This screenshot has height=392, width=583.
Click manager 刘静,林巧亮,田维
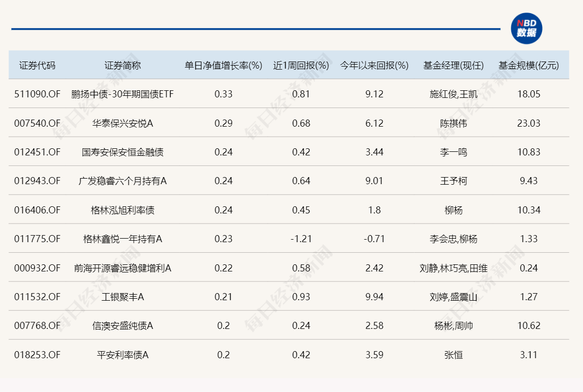454,268
